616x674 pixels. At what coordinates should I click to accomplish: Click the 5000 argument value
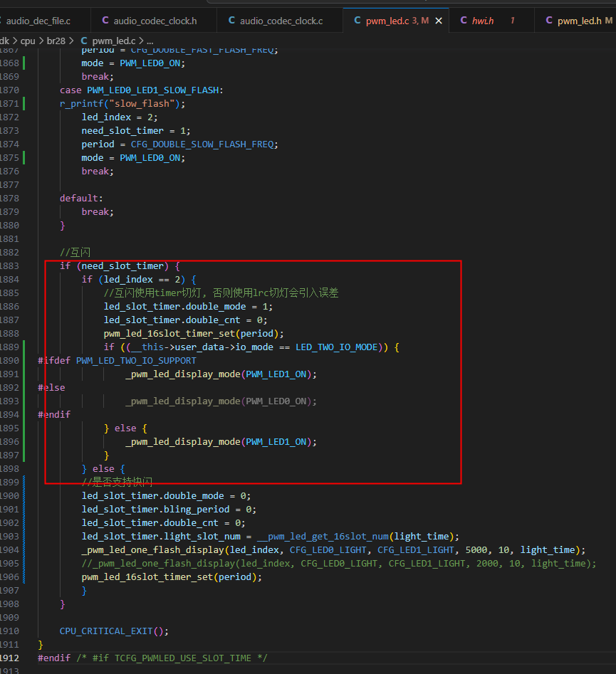point(476,550)
